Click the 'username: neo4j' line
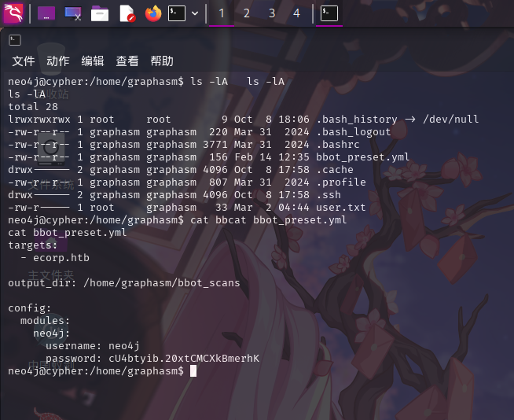This screenshot has width=514, height=420. point(93,346)
